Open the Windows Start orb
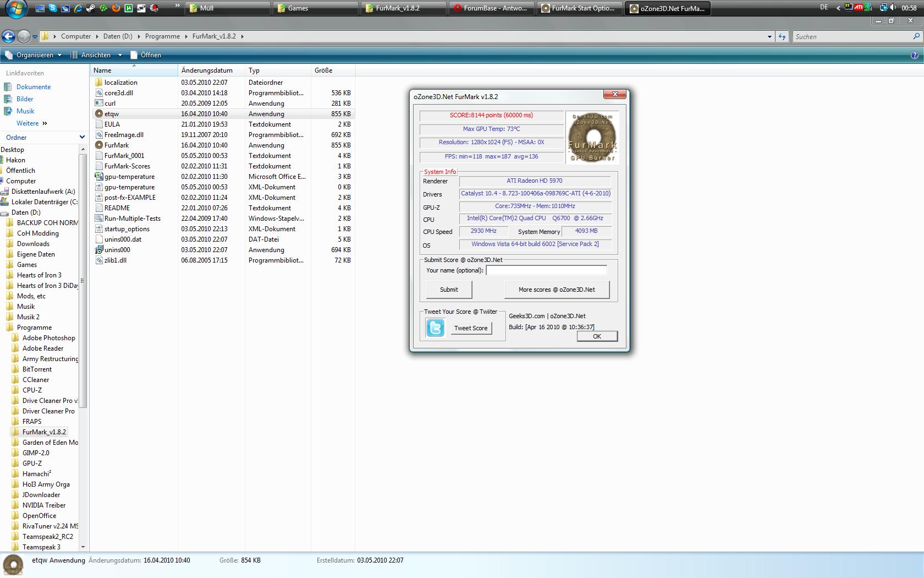 pos(16,8)
